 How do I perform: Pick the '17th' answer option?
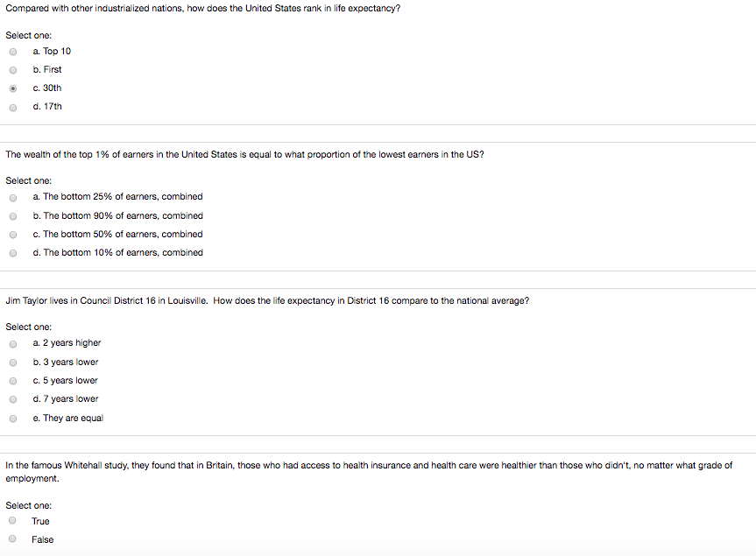pyautogui.click(x=13, y=107)
